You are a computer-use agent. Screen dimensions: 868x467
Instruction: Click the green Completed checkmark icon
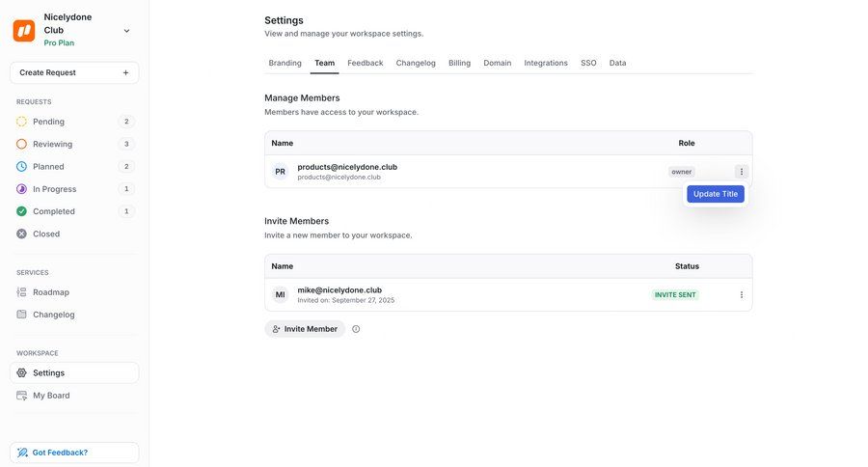[x=22, y=211]
